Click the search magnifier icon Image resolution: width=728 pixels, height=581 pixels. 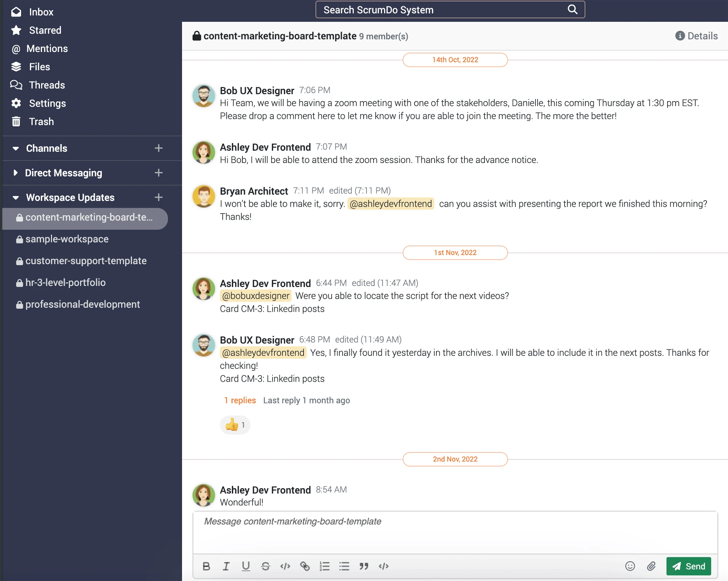pyautogui.click(x=573, y=9)
